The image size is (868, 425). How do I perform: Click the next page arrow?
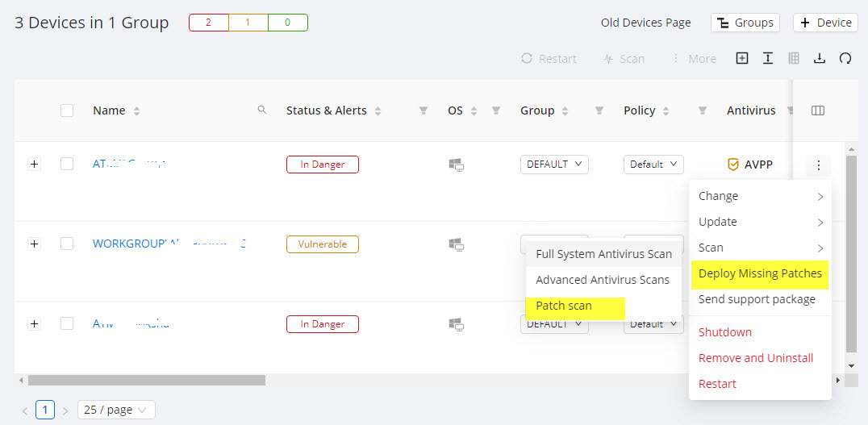tap(65, 410)
